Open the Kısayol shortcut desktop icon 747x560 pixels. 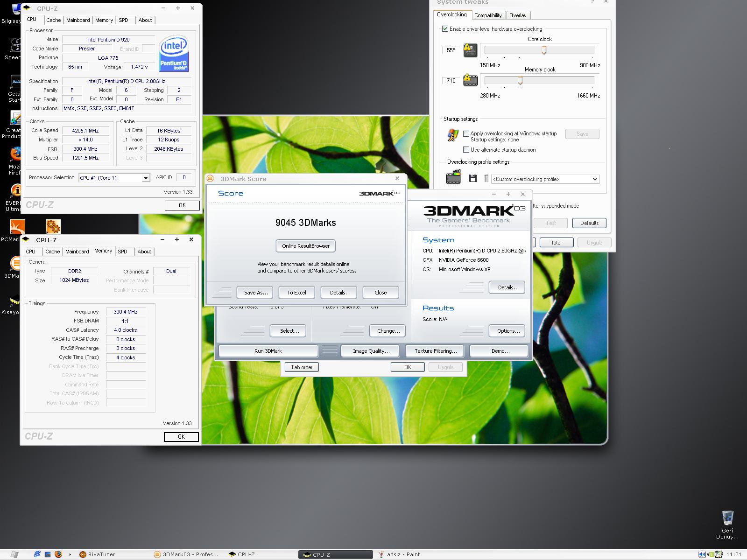(x=14, y=301)
